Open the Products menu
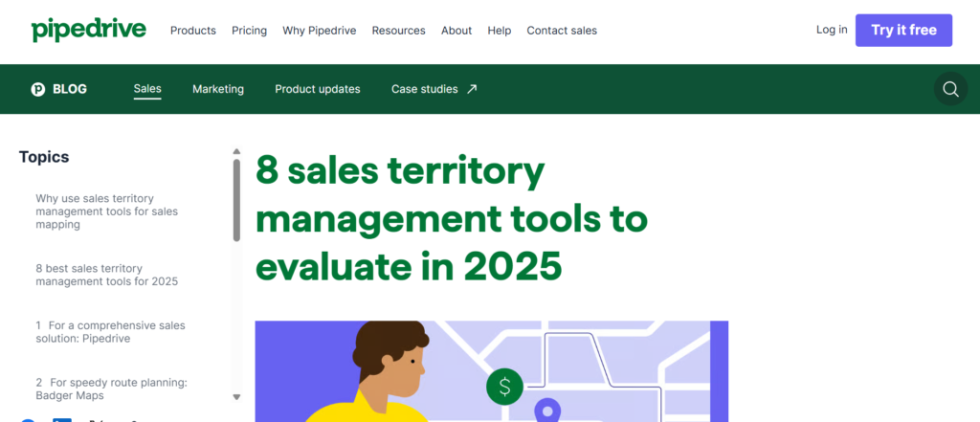Viewport: 980px width, 422px height. click(x=193, y=31)
